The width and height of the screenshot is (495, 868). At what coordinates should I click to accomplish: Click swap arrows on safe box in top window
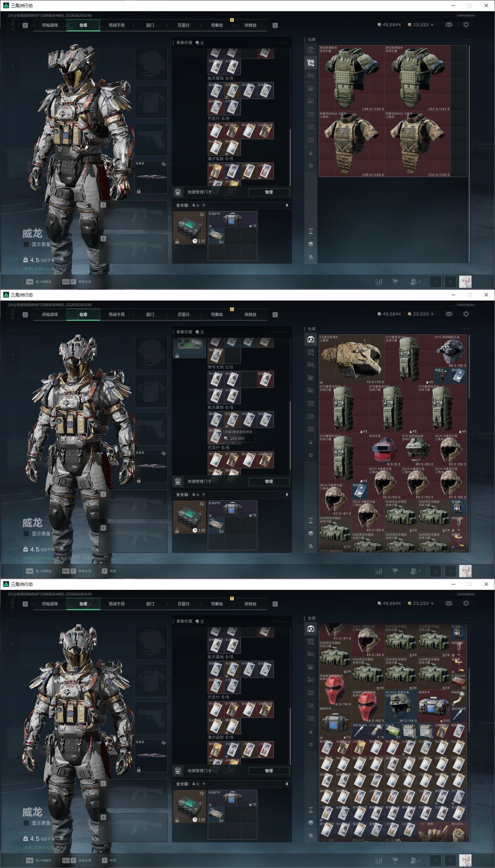202,215
